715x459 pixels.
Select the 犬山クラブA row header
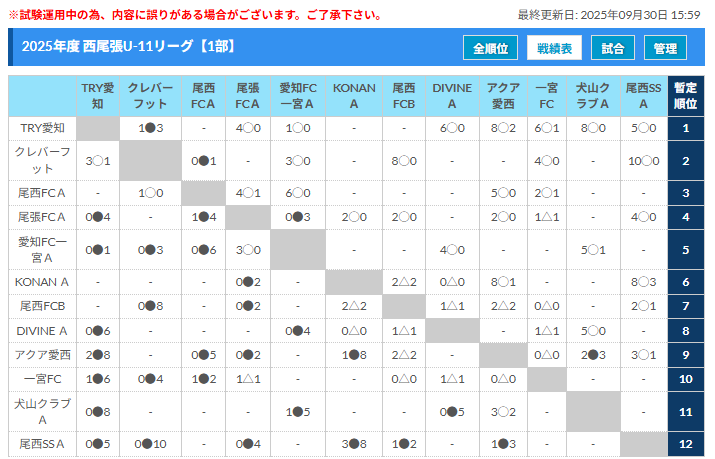coord(42,411)
